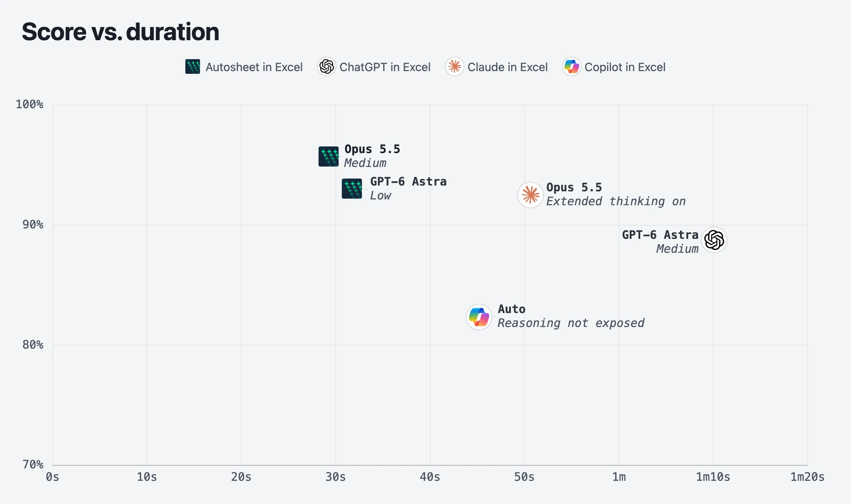Toggle the 'Autosheet in Excel' legend label
Image resolution: width=851 pixels, height=504 pixels.
click(x=254, y=67)
